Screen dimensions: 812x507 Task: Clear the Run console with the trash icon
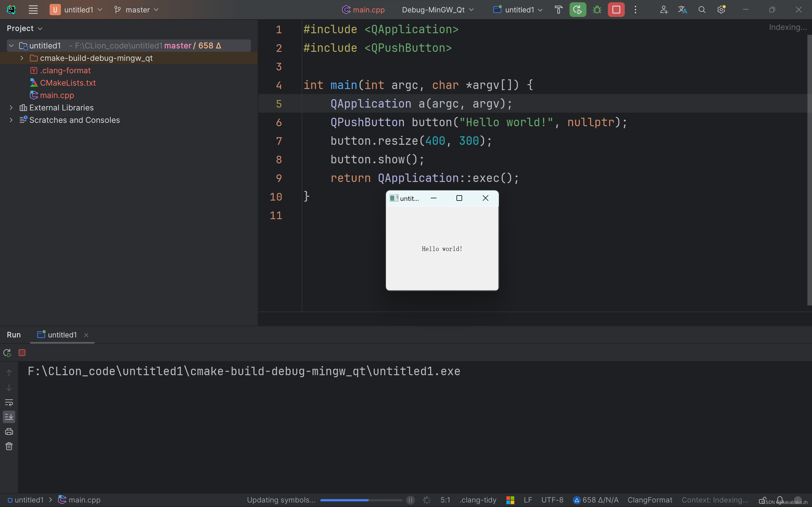click(x=9, y=446)
